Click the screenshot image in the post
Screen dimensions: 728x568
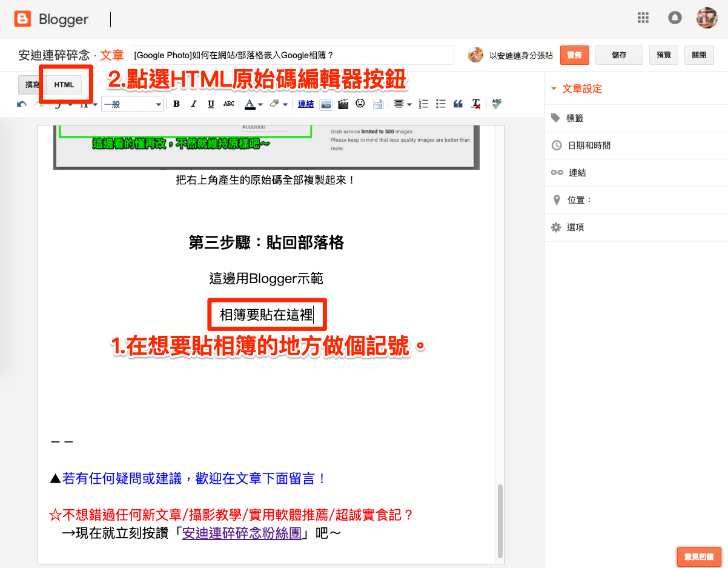click(x=266, y=146)
